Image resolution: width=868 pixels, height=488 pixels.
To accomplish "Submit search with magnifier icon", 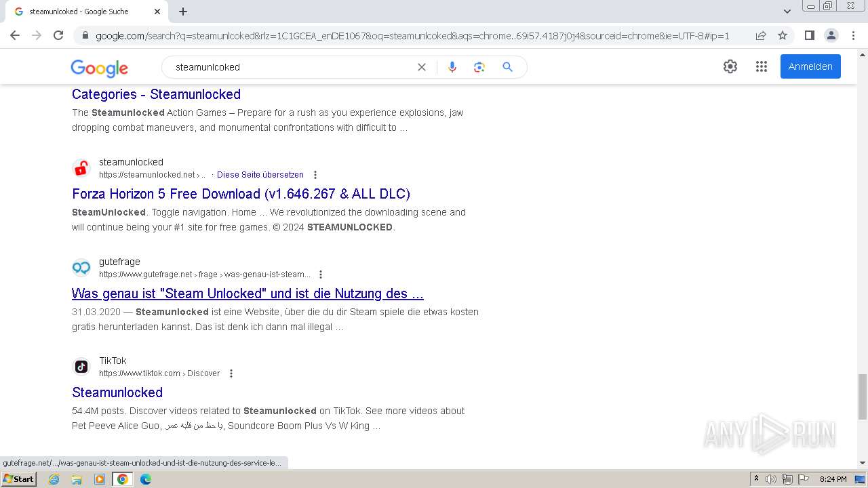I will 507,67.
